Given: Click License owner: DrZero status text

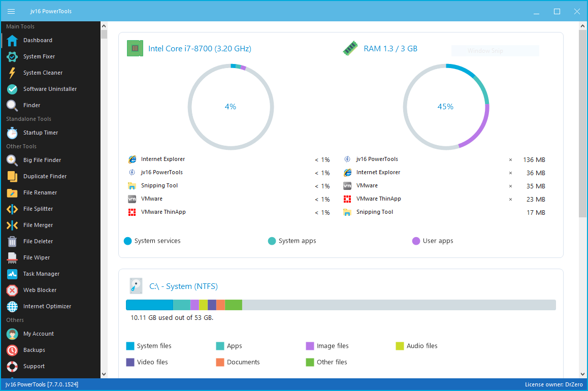Looking at the screenshot, I should coord(554,384).
